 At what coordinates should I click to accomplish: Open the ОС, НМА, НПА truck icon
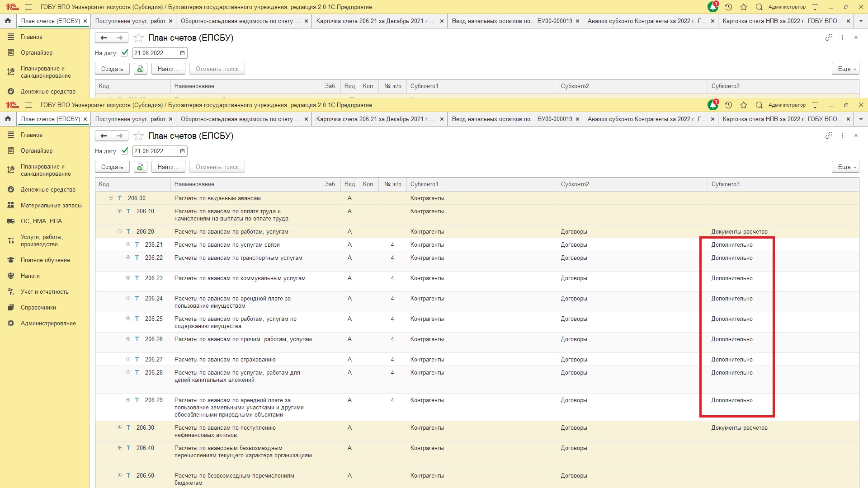pyautogui.click(x=11, y=221)
